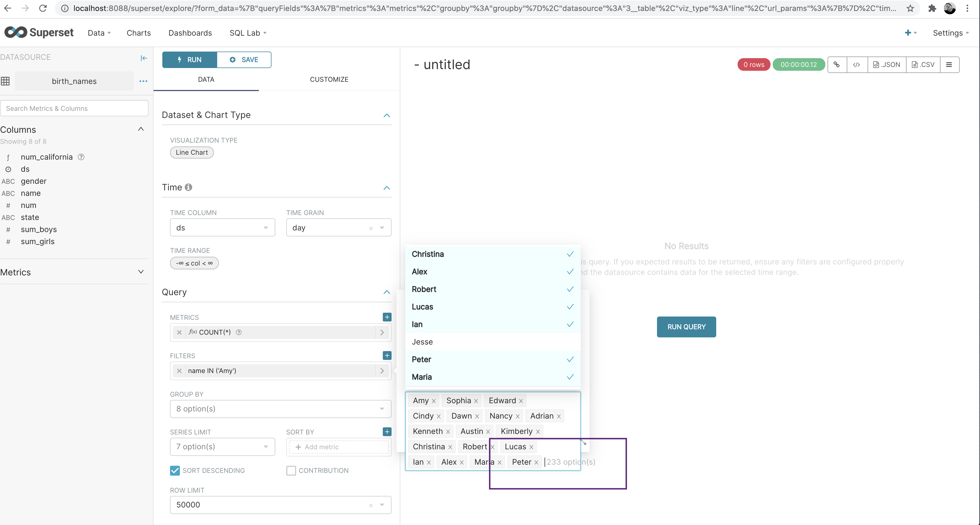
Task: Add a new metric with the plus icon
Action: pos(387,317)
